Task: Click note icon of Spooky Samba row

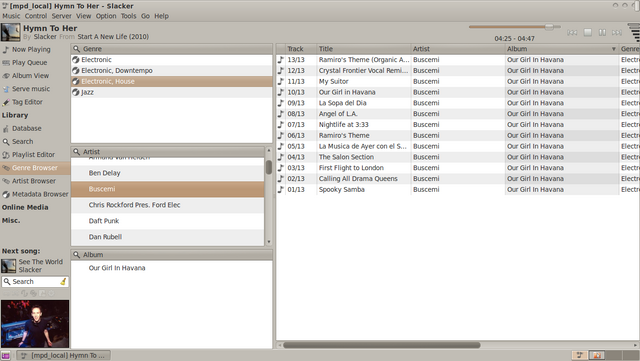Action: (281, 189)
